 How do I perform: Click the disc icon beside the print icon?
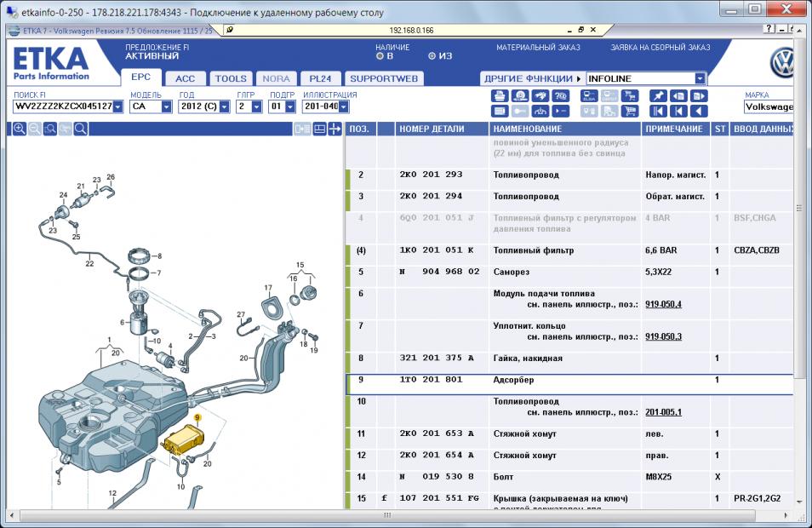pyautogui.click(x=520, y=96)
